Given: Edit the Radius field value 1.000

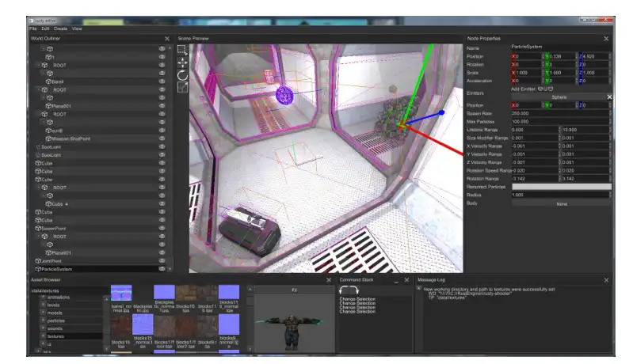Looking at the screenshot, I should click(x=560, y=195).
